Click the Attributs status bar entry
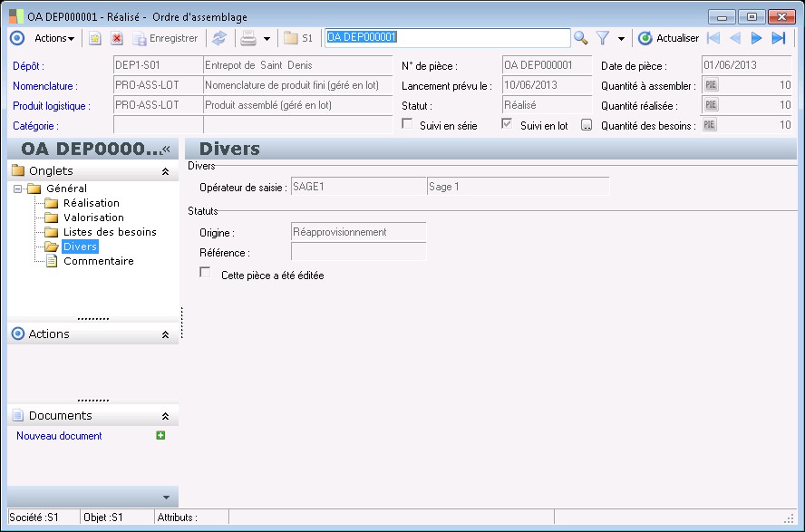 (x=191, y=517)
